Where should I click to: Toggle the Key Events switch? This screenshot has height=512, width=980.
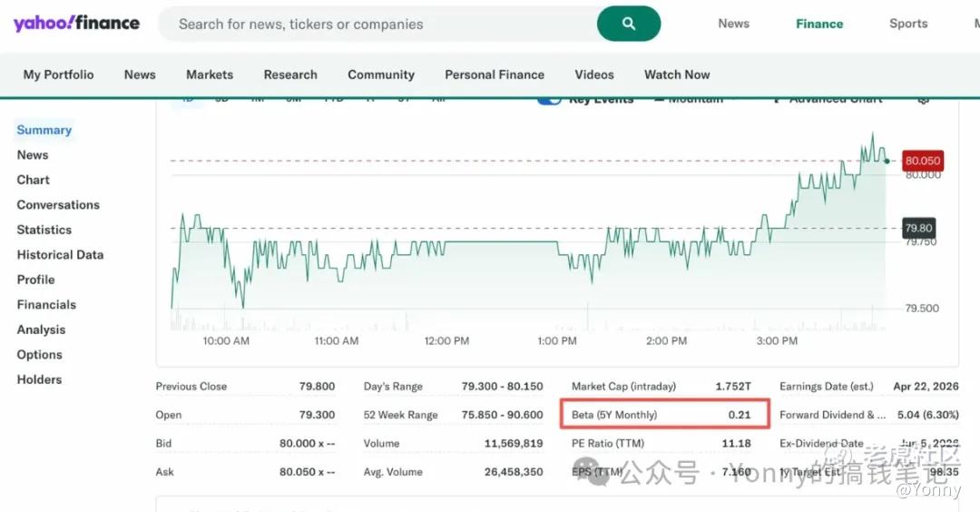click(549, 100)
